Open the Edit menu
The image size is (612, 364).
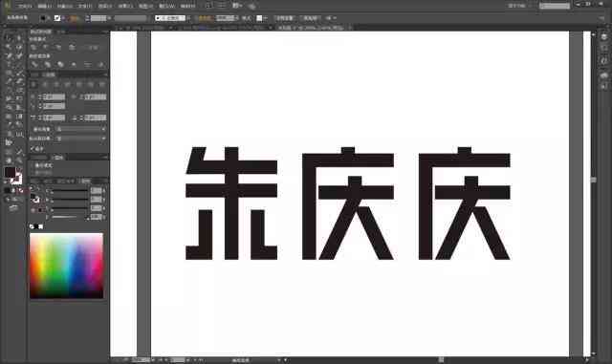click(x=45, y=7)
